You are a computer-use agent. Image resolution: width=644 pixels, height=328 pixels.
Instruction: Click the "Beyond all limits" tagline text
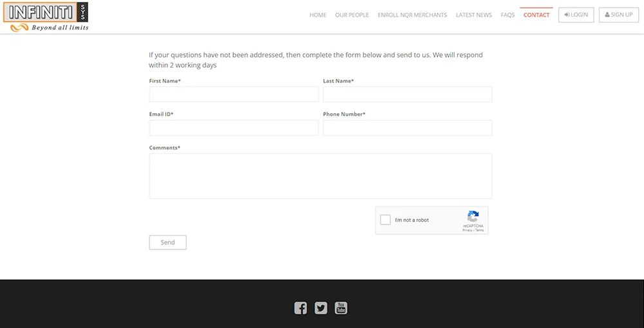60,28
